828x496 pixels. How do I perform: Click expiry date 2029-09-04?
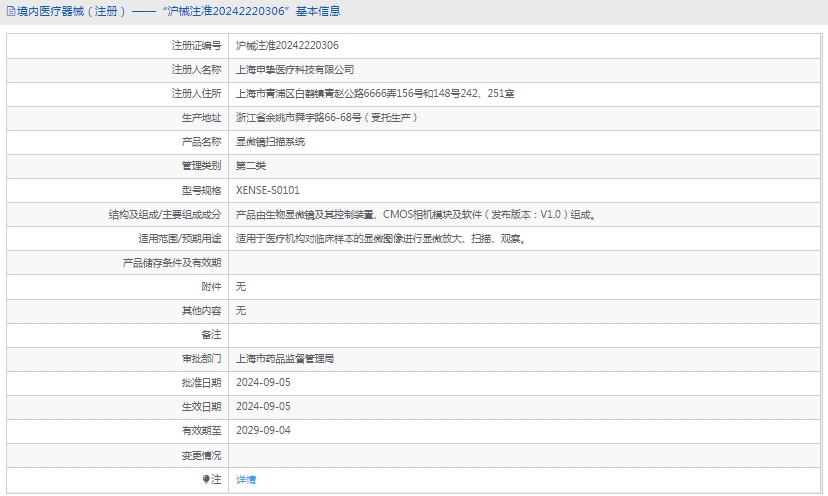coord(263,431)
